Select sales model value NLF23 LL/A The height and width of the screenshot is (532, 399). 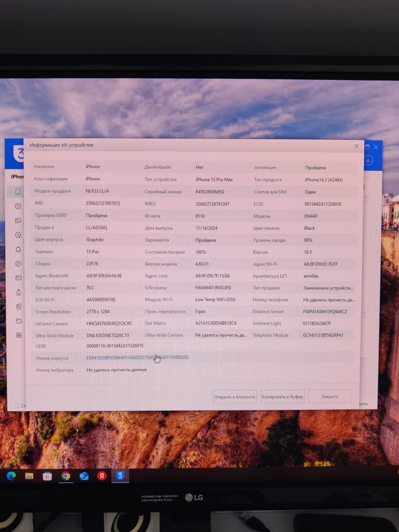pos(97,191)
